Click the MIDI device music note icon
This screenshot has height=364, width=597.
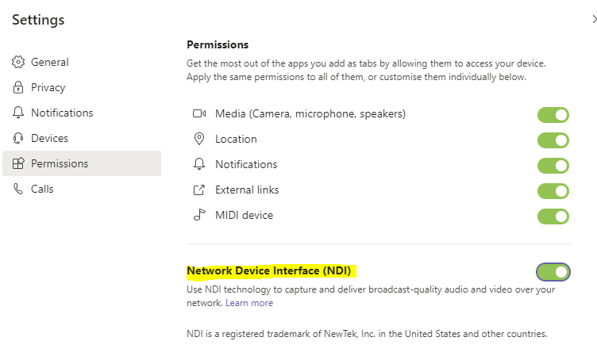[x=199, y=215]
